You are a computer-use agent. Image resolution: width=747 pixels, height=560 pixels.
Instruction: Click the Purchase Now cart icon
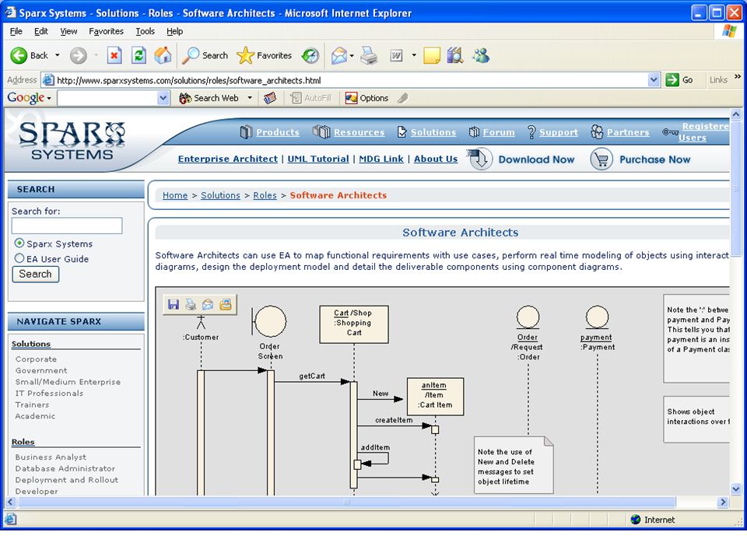coord(601,159)
